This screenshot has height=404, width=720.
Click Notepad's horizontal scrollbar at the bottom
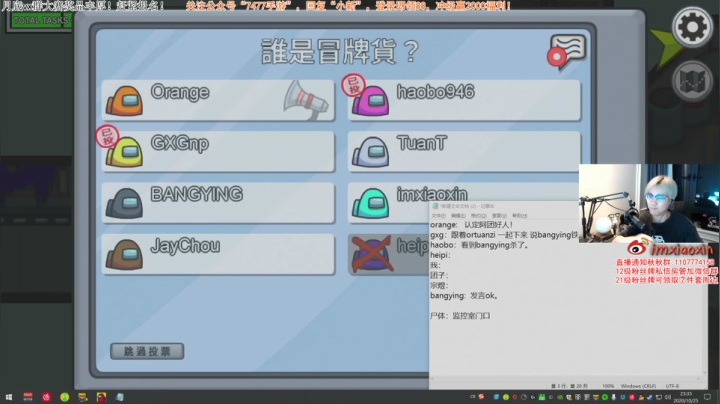[566, 379]
